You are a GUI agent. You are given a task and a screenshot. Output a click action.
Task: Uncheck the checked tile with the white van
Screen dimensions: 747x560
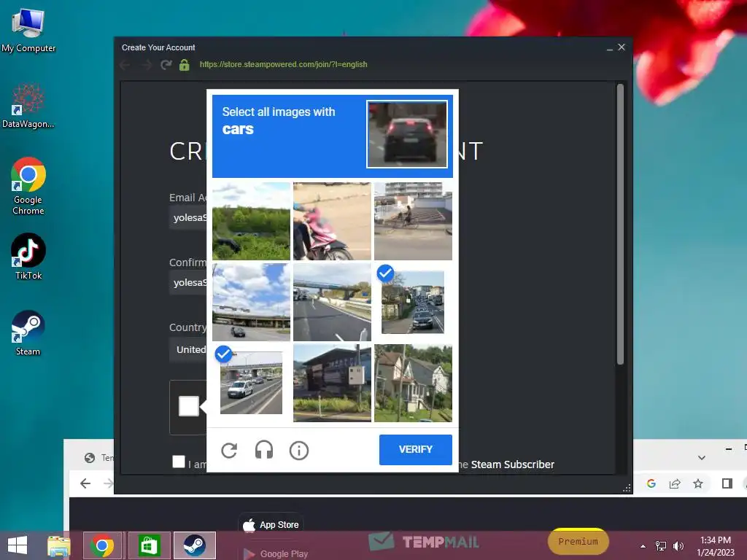click(251, 384)
